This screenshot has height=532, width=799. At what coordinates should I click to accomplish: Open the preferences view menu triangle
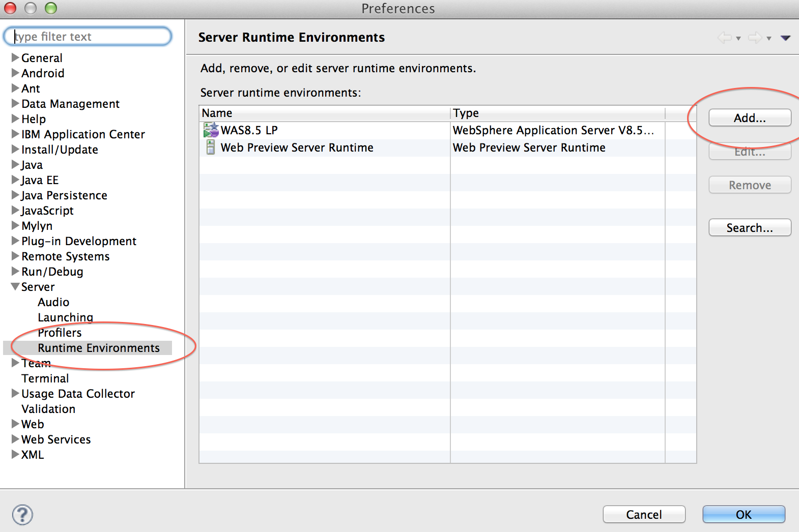tap(785, 38)
